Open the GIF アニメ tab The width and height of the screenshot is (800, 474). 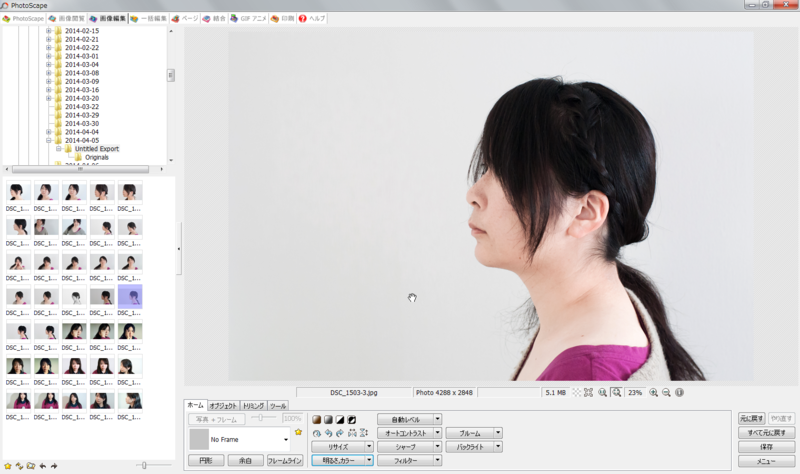click(248, 18)
